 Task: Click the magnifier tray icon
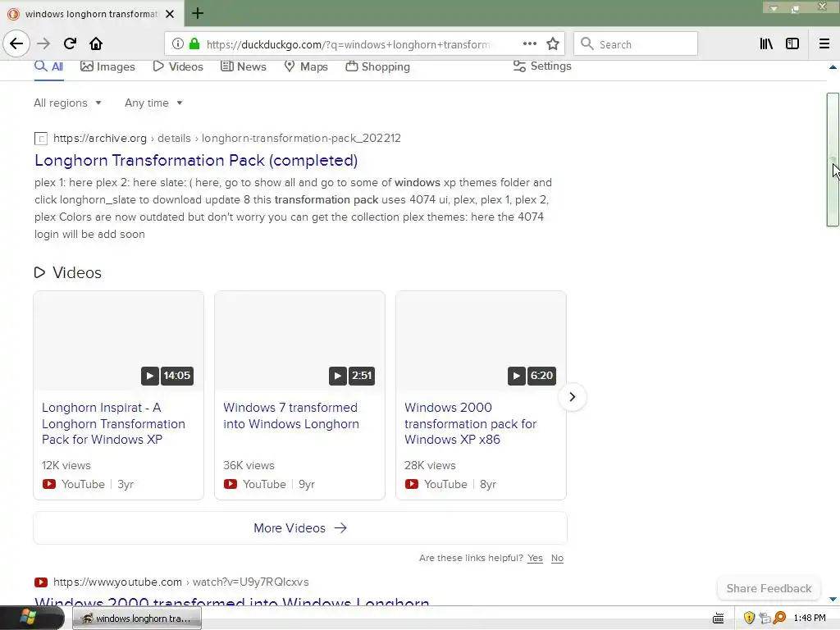click(x=779, y=618)
